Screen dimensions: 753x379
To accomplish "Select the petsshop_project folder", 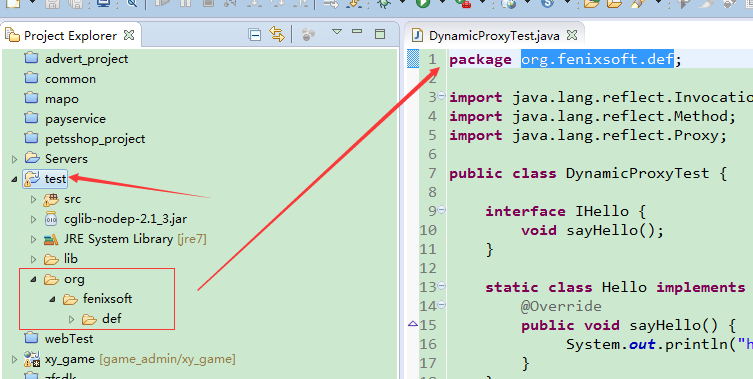I will [85, 139].
